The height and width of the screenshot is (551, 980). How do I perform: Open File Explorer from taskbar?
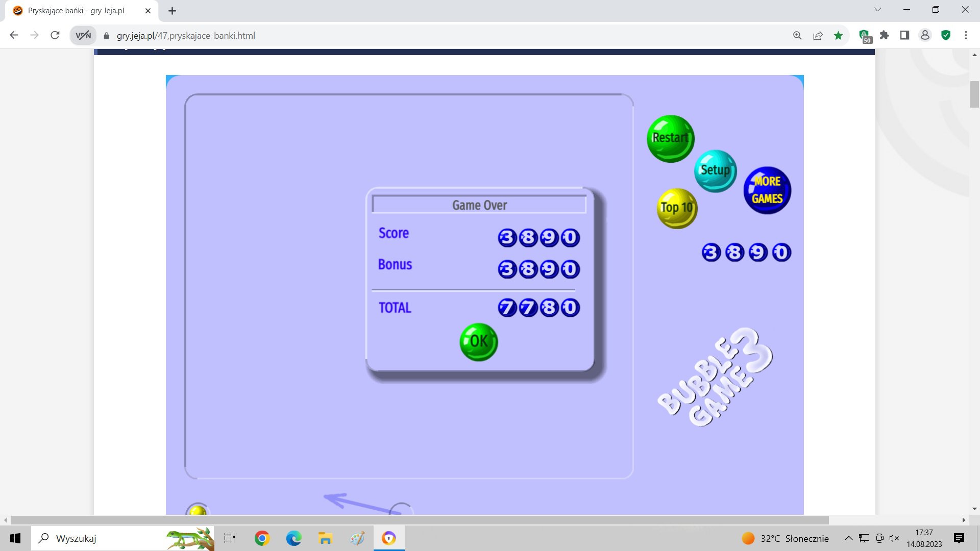[x=325, y=538]
